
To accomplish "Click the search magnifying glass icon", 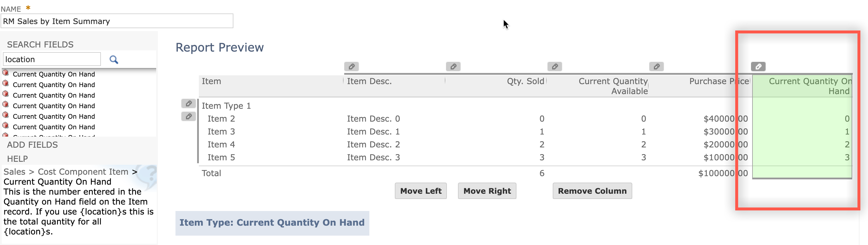I will tap(114, 59).
